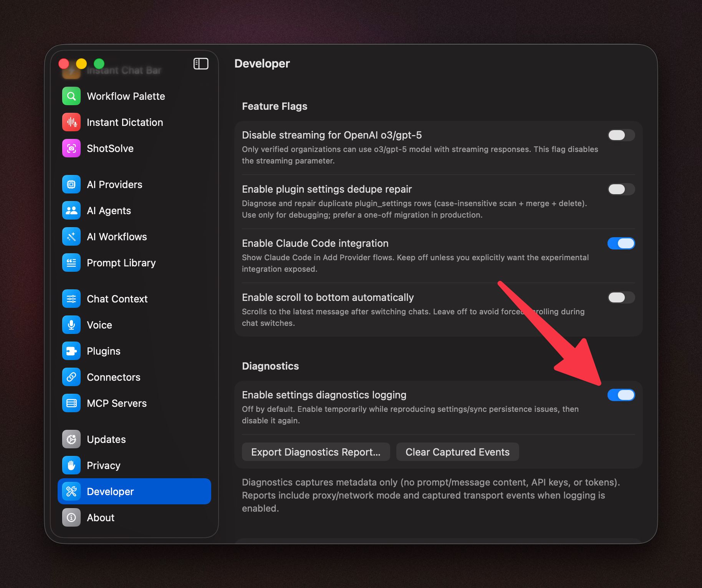Screen dimensions: 702x588
Task: Click the AI Providers chip icon
Action: coord(71,184)
